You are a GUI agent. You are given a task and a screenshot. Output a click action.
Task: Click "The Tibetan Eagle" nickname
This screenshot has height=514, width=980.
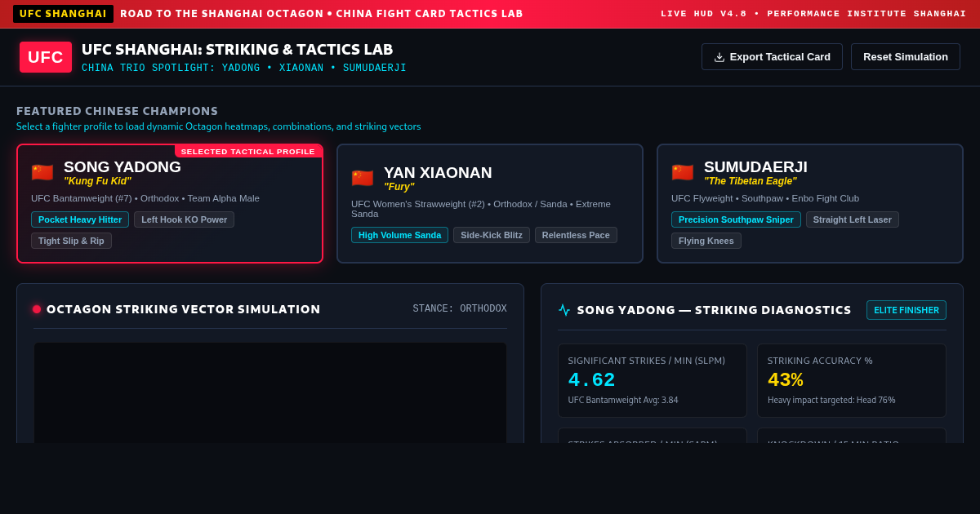point(751,181)
